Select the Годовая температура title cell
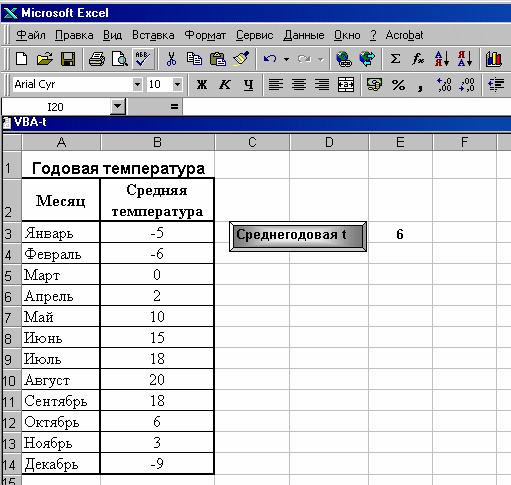Screen dimensions: 511x485 (x=118, y=165)
